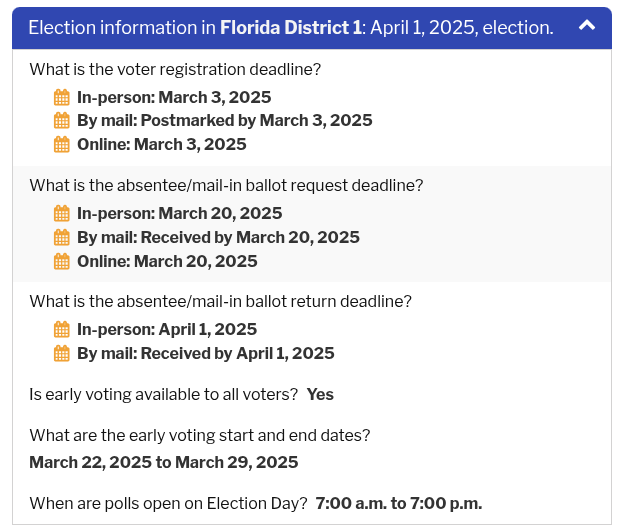This screenshot has width=625, height=532.
Task: Click calendar icon beside In-person: March 3, 2025
Action: click(62, 97)
